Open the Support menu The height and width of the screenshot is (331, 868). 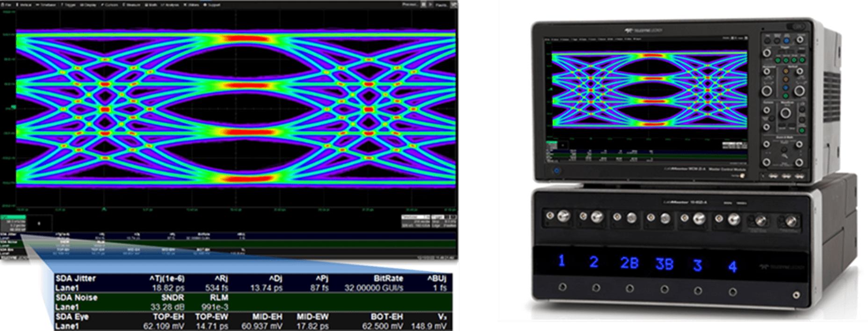click(x=211, y=5)
